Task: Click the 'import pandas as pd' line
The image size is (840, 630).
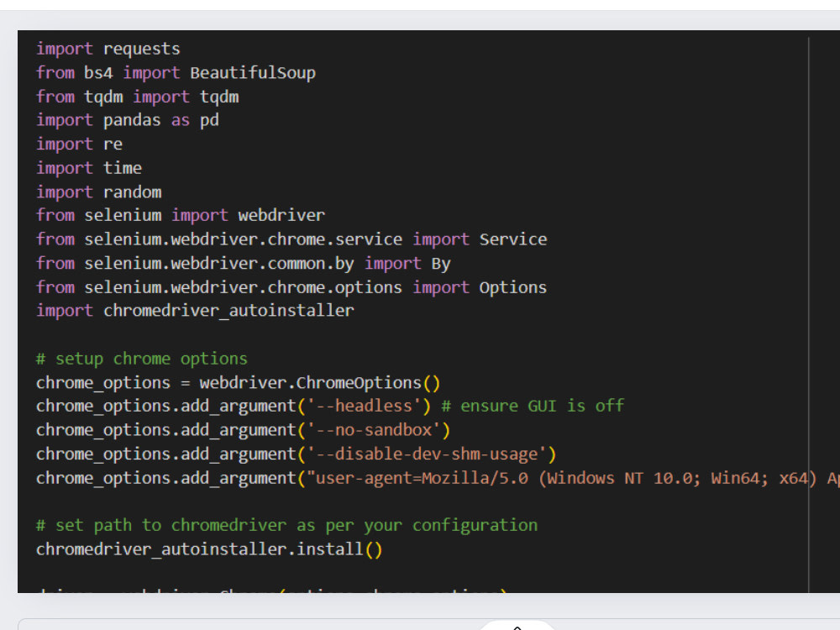Action: 128,120
